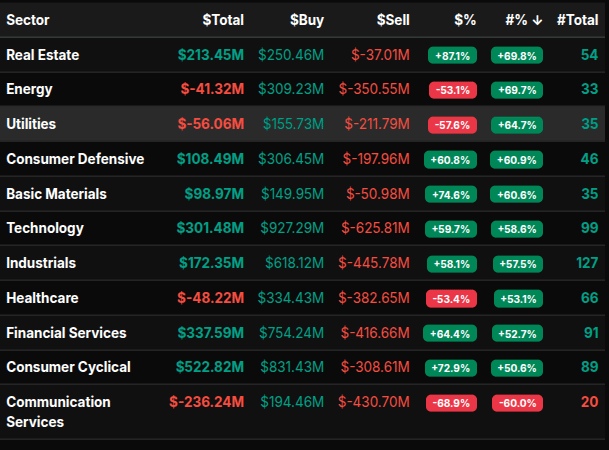Screen dimensions: 609x450
Task: Open the Financial Services sector
Action: pos(66,332)
